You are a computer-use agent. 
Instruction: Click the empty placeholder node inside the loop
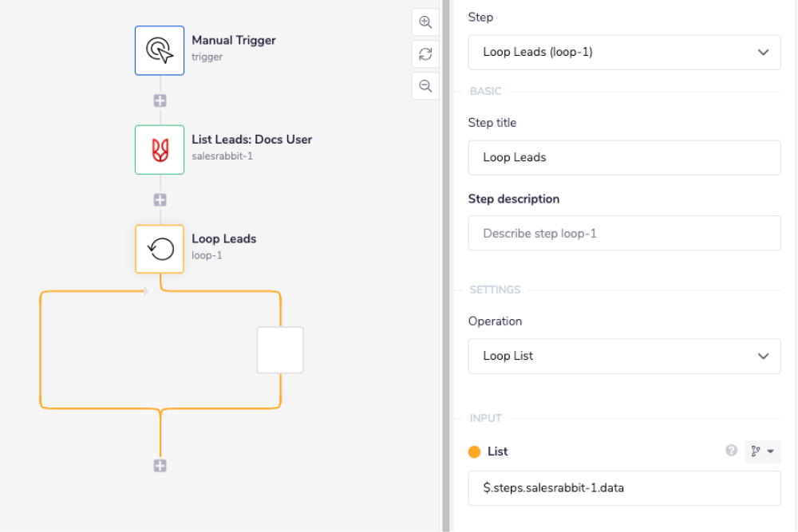pyautogui.click(x=279, y=349)
